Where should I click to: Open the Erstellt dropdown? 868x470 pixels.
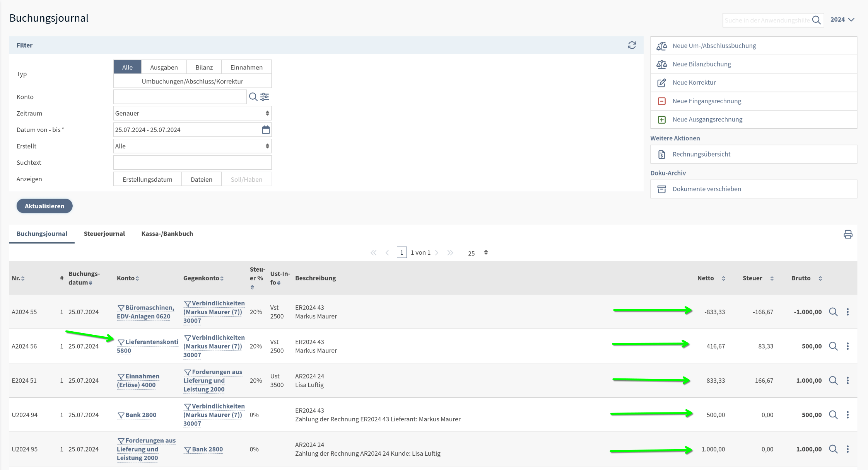pyautogui.click(x=192, y=146)
